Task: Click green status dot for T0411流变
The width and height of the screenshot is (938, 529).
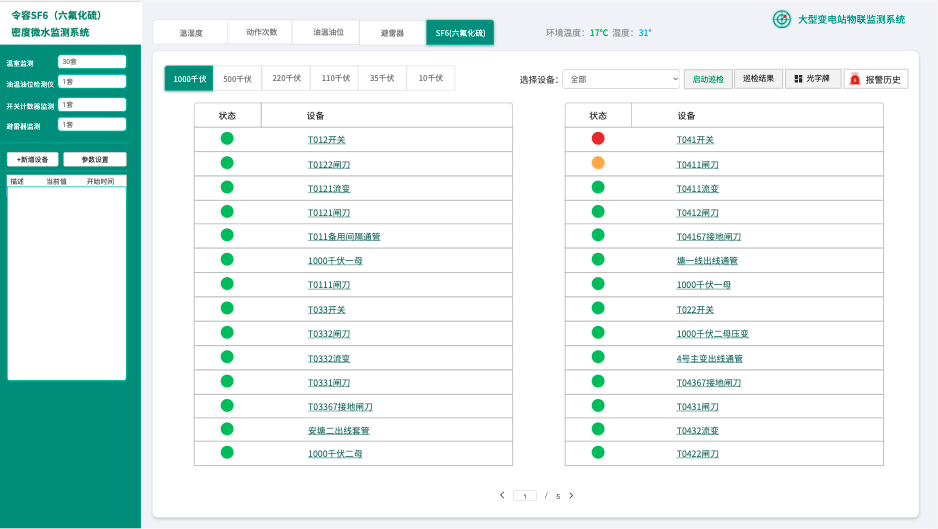Action: click(598, 187)
